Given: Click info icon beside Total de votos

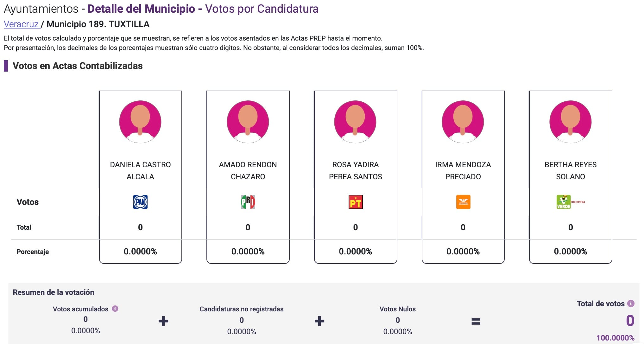Looking at the screenshot, I should click(x=631, y=303).
